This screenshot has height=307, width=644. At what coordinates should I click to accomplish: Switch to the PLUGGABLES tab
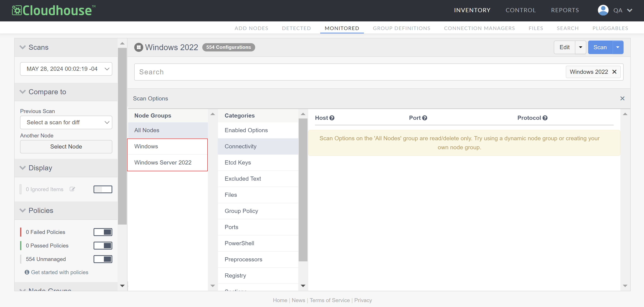pos(610,28)
